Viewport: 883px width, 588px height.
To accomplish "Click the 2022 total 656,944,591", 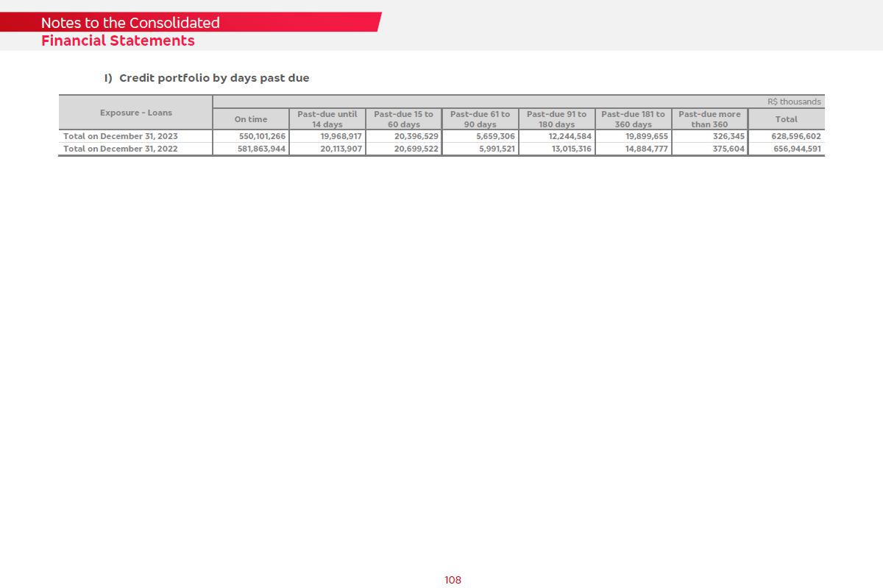I will (x=798, y=149).
